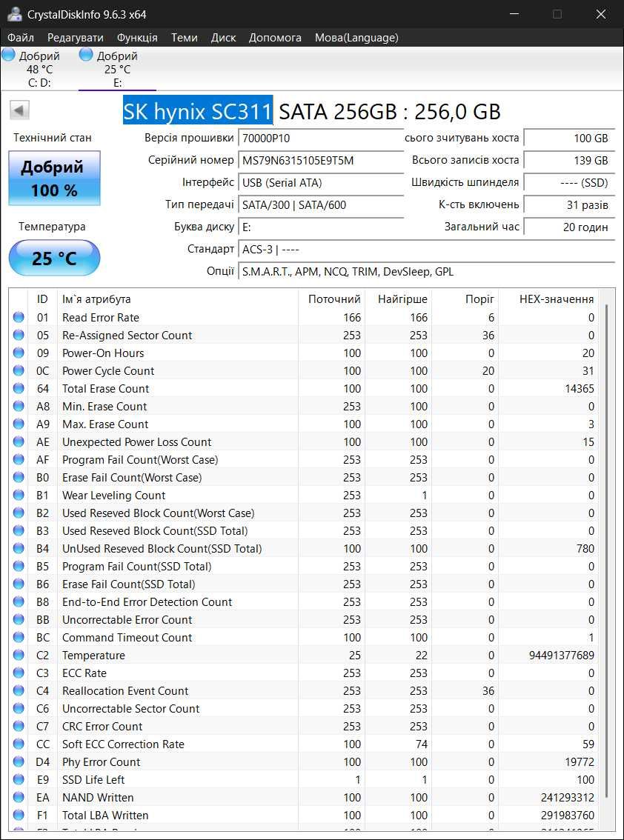This screenshot has height=840, width=624.
Task: Open the Теми menu
Action: coord(185,38)
